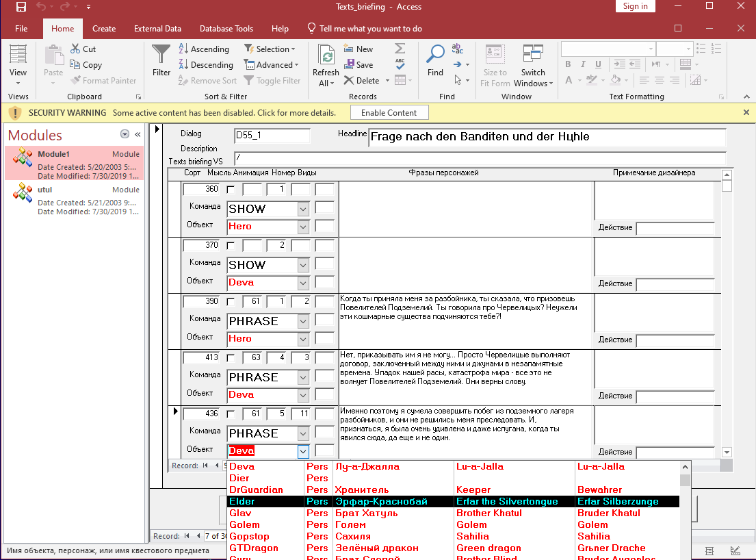Open the Database Tools tab

(226, 29)
